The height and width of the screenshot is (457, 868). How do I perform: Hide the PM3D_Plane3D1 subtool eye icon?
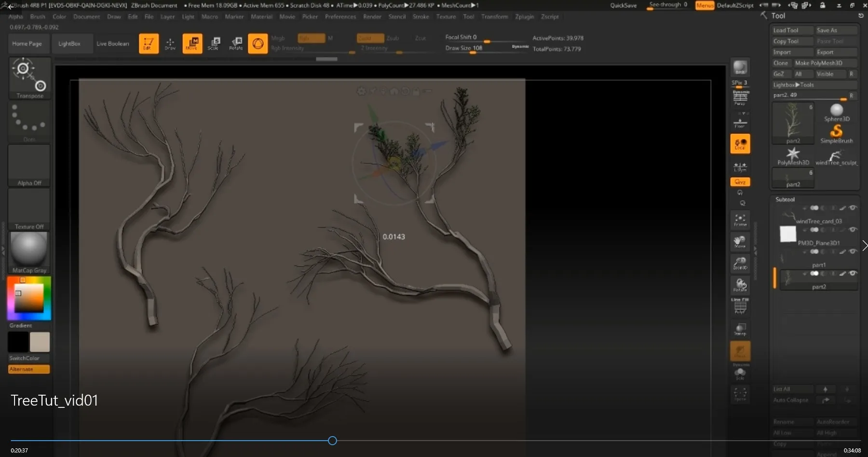click(x=854, y=230)
